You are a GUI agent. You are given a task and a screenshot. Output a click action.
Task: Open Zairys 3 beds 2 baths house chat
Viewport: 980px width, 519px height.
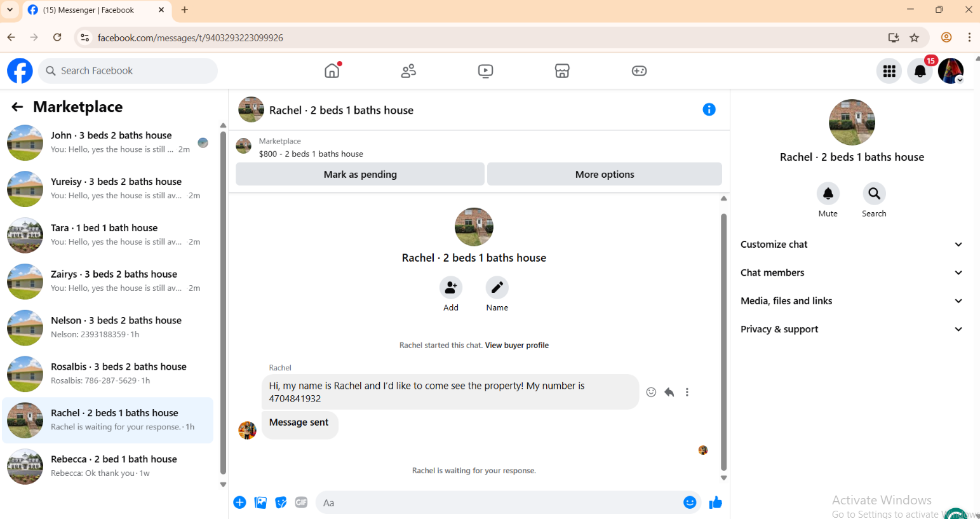(x=108, y=281)
